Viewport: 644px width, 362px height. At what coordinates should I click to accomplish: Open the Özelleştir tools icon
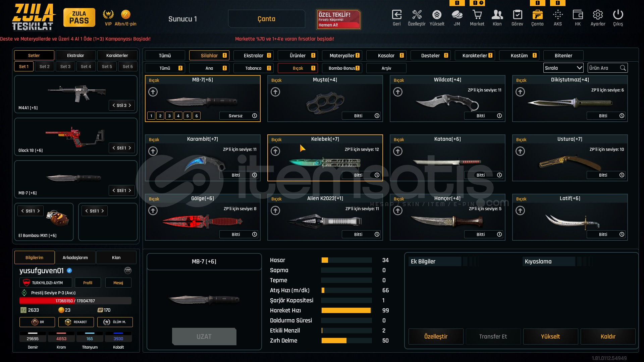[417, 15]
